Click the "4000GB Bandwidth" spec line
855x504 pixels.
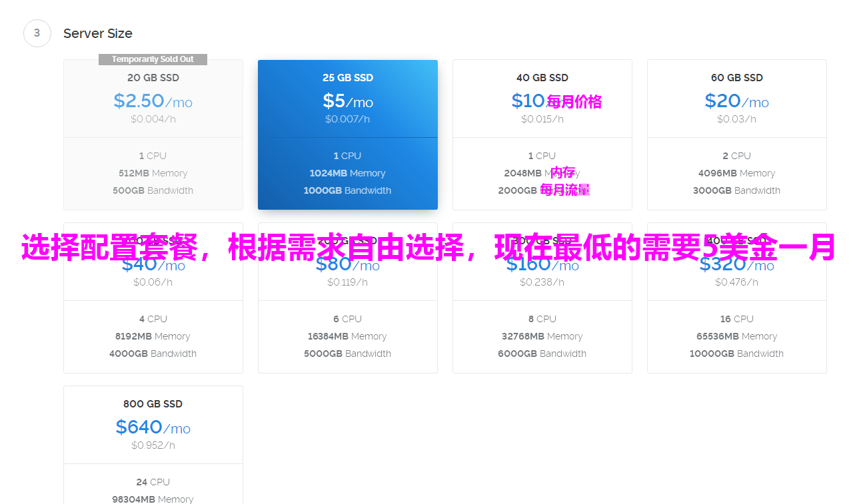(153, 354)
